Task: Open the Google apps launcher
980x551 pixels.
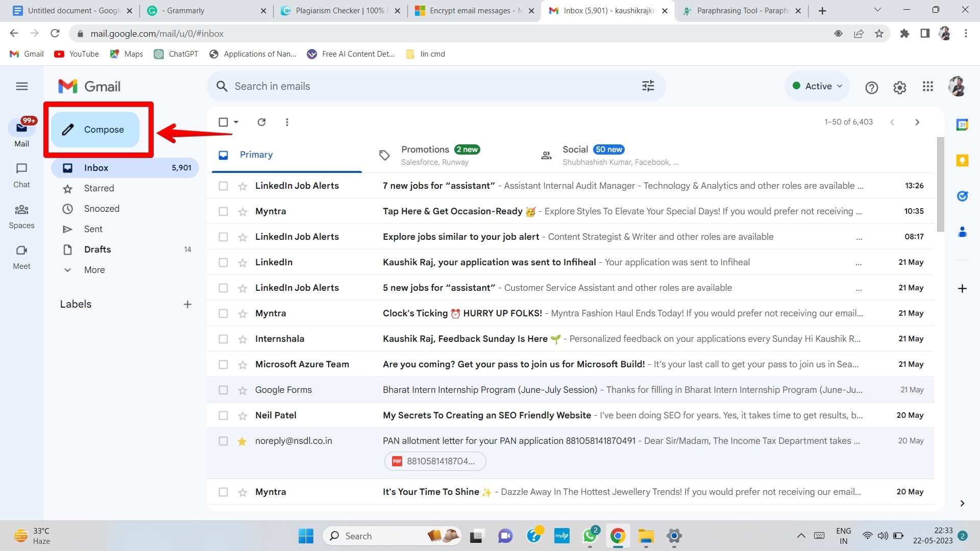Action: (928, 87)
